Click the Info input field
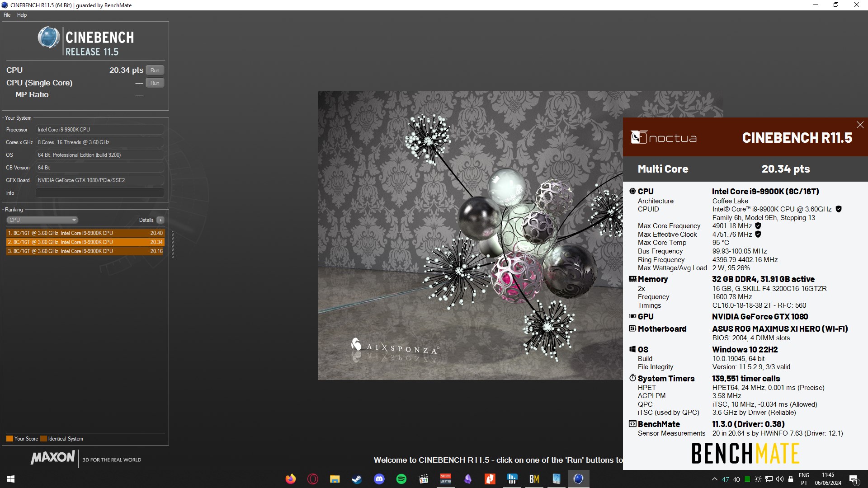This screenshot has width=868, height=488. click(x=99, y=193)
